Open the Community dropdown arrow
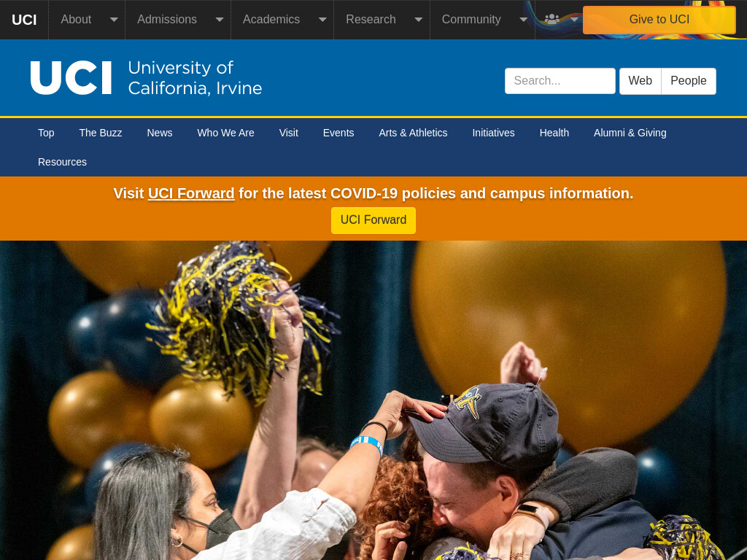Screen dimensions: 747x560 pyautogui.click(x=524, y=20)
